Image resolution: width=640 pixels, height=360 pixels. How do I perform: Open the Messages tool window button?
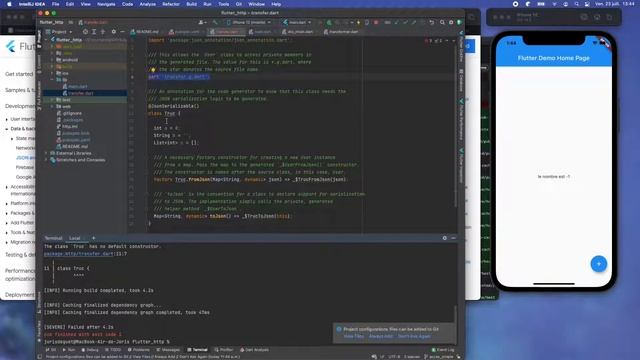[168, 350]
